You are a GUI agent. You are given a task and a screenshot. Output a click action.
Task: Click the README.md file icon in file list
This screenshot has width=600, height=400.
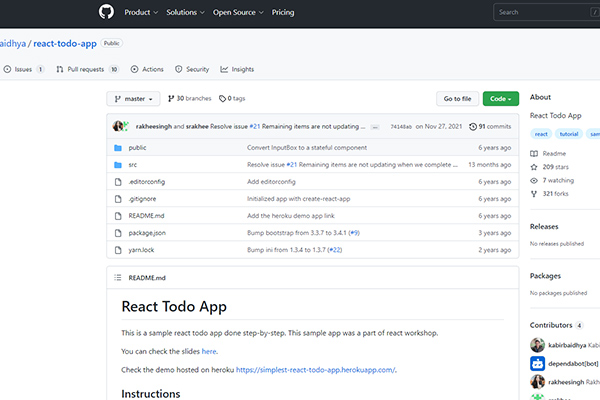(x=118, y=216)
